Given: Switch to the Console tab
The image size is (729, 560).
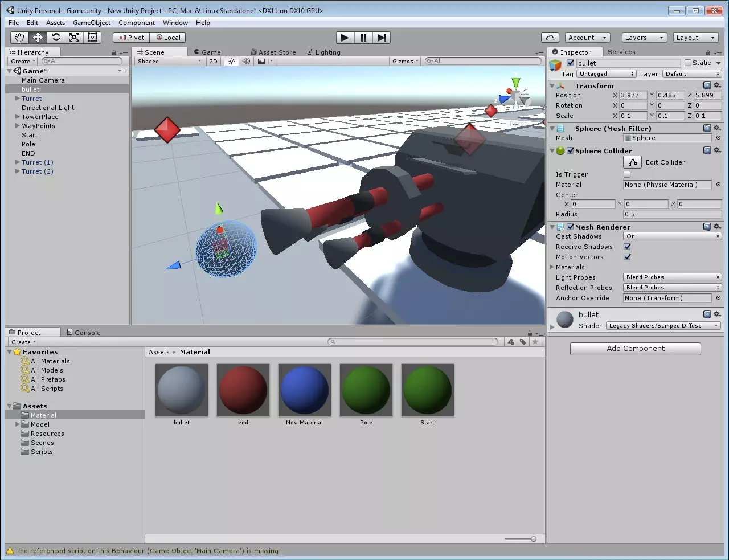Looking at the screenshot, I should [84, 332].
